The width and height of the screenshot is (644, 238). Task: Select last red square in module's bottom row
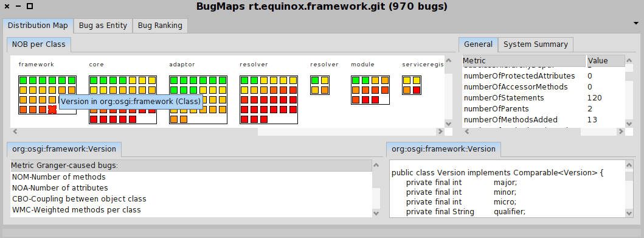point(375,99)
